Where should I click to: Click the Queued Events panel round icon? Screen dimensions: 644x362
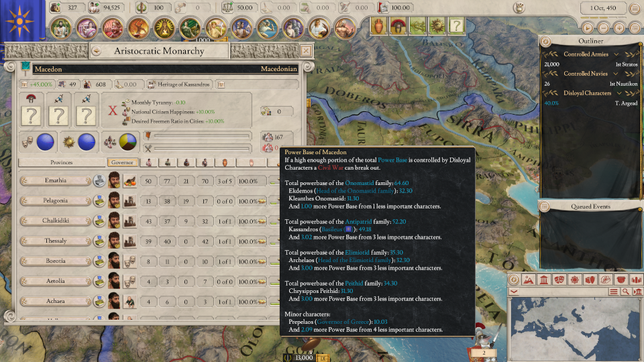click(544, 206)
